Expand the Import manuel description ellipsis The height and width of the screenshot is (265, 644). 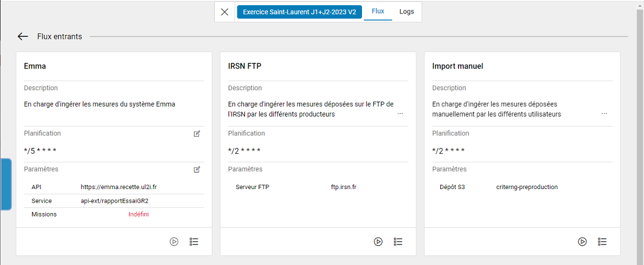(604, 114)
